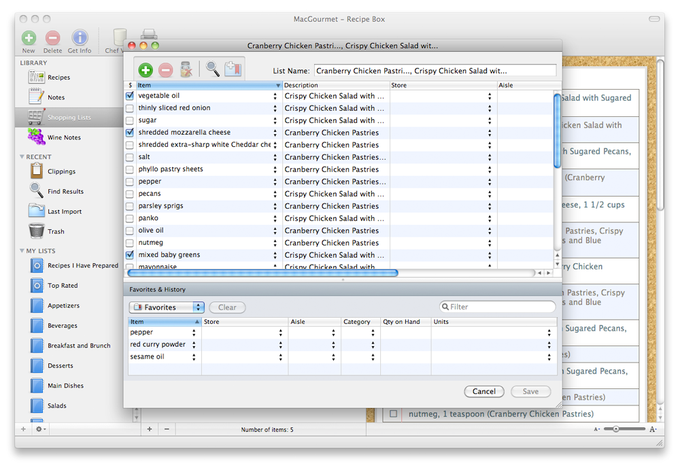Check the pecans item
Screen dimensions: 680x468
tap(129, 194)
